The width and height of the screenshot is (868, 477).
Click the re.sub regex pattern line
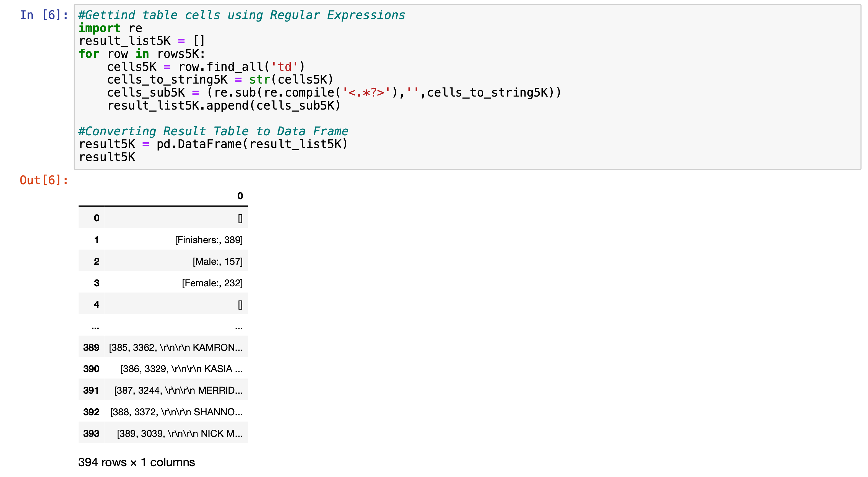pyautogui.click(x=334, y=92)
